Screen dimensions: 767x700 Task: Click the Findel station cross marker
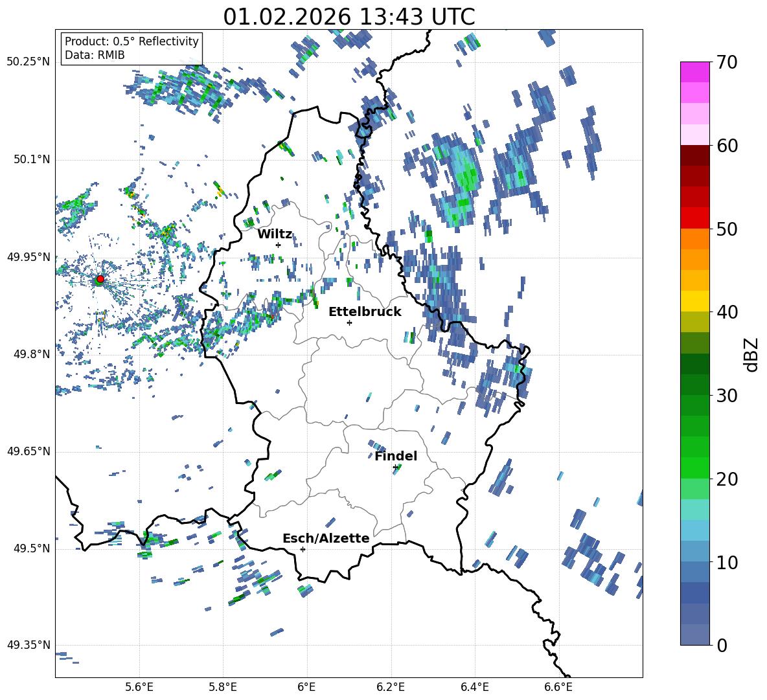[395, 468]
